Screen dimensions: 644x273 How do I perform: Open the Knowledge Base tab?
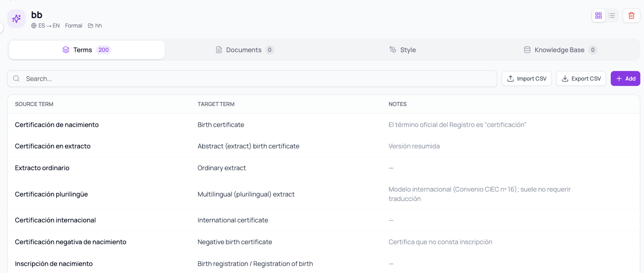[560, 50]
